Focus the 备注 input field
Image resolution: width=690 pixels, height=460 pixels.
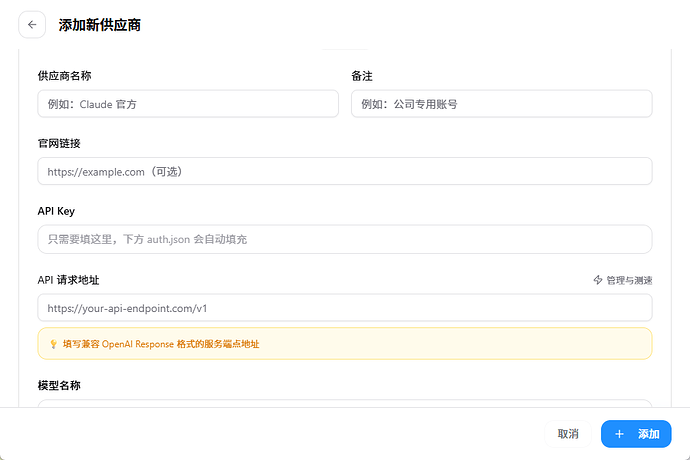[502, 104]
